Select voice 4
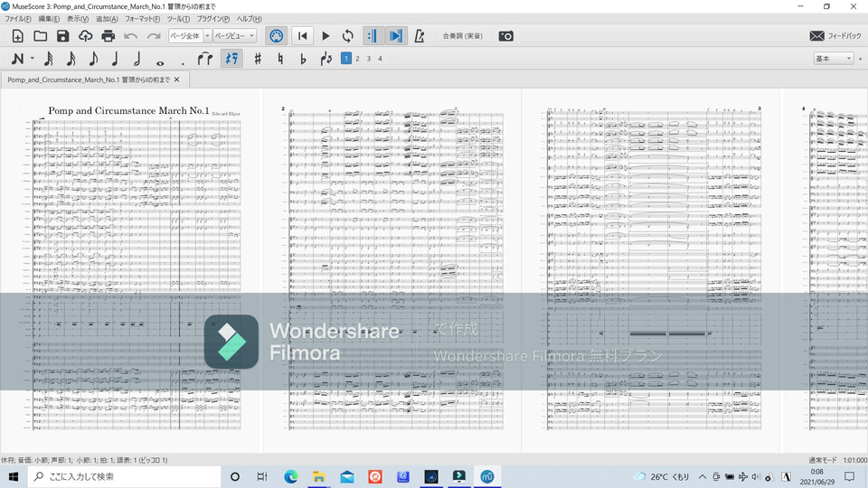The height and width of the screenshot is (488, 868). pyautogui.click(x=381, y=58)
